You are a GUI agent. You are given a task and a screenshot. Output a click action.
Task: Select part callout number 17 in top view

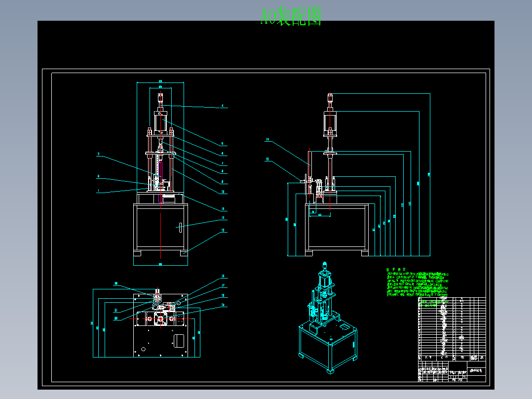[x=223, y=285]
